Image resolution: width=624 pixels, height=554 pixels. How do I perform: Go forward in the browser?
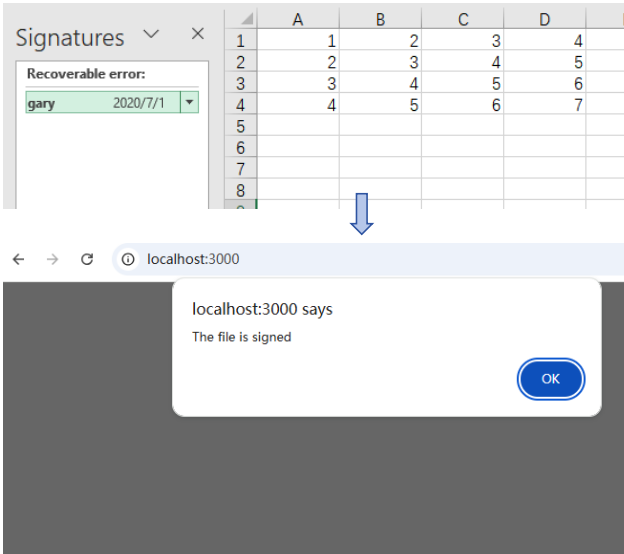click(52, 259)
